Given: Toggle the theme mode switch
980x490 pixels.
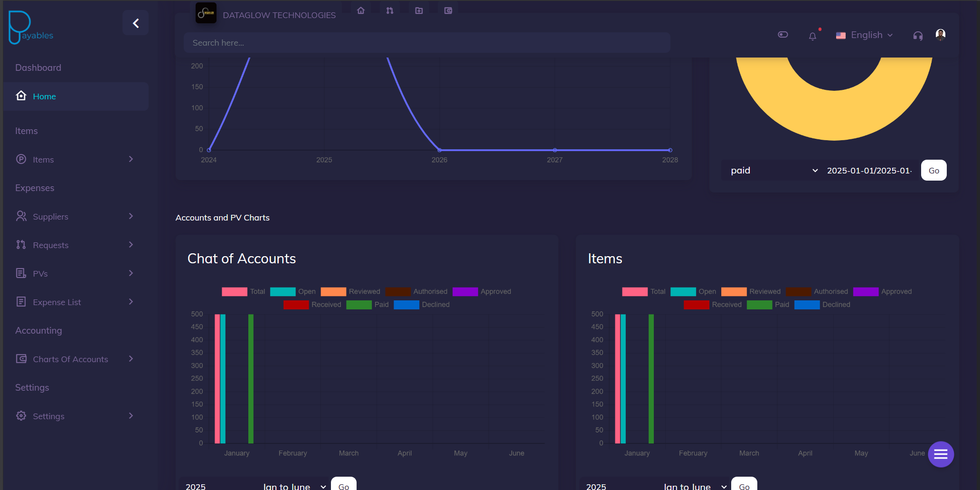Looking at the screenshot, I should [x=783, y=35].
